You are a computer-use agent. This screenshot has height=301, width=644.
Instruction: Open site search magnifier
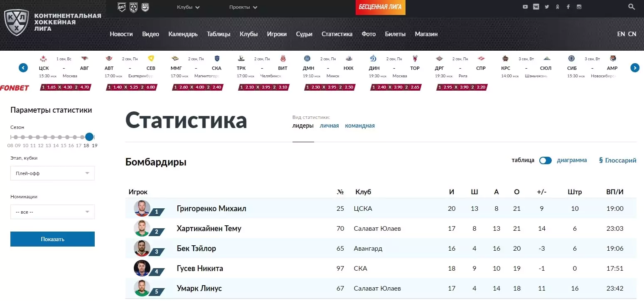pyautogui.click(x=631, y=7)
